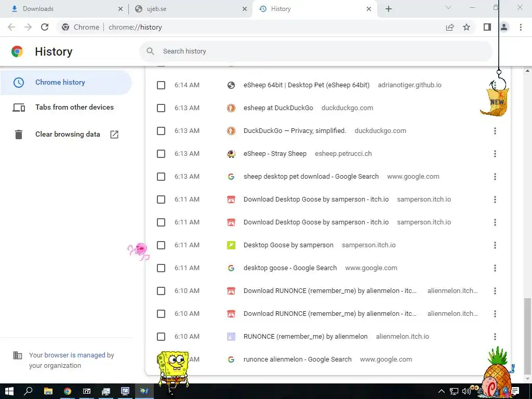Click the scrollbar up arrow

[527, 71]
